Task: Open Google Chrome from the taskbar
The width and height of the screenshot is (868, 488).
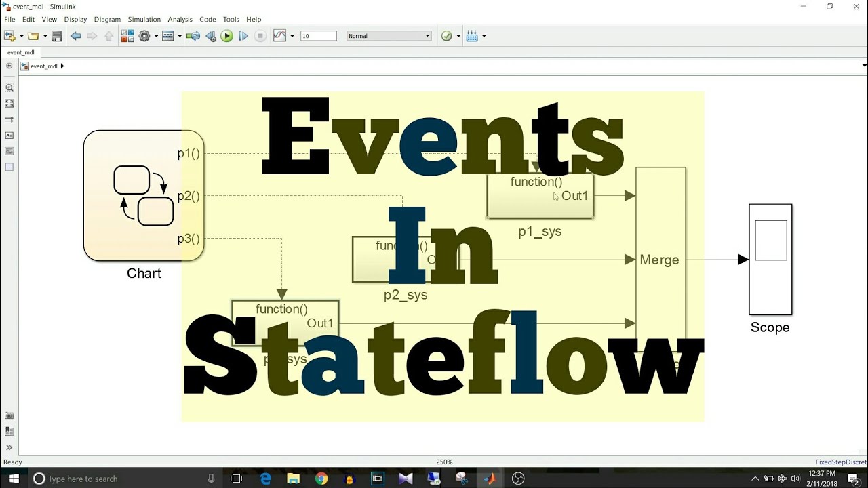Action: coord(321,479)
